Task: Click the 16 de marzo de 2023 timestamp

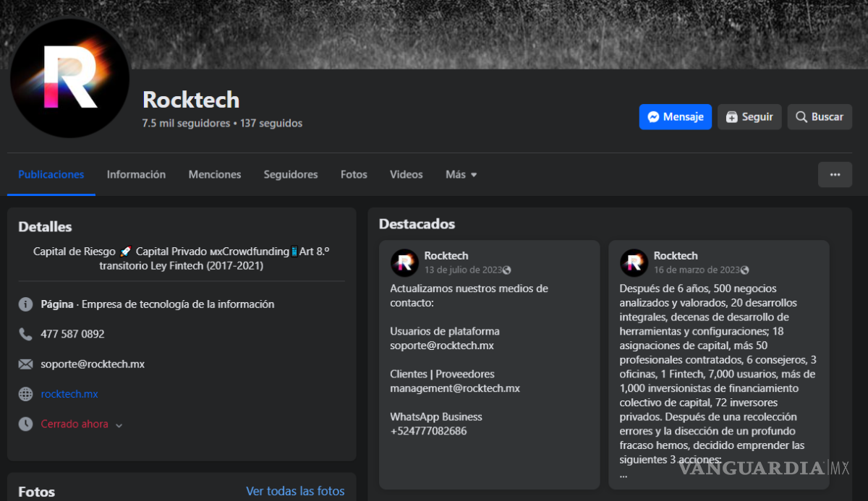Action: tap(697, 270)
